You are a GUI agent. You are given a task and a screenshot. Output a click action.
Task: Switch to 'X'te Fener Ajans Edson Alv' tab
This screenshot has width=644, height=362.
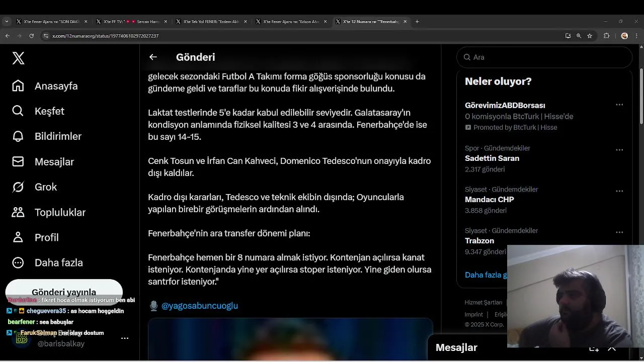[x=291, y=22]
